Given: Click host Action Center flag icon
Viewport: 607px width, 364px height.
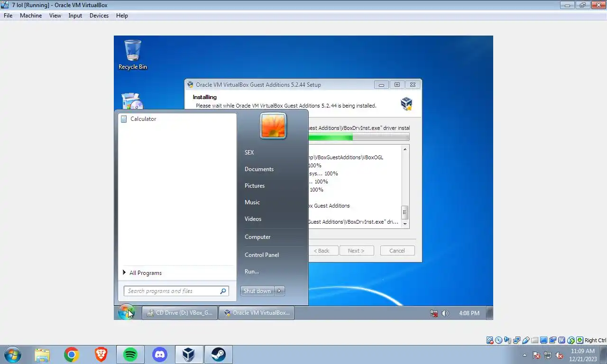Looking at the screenshot, I should click(x=536, y=355).
